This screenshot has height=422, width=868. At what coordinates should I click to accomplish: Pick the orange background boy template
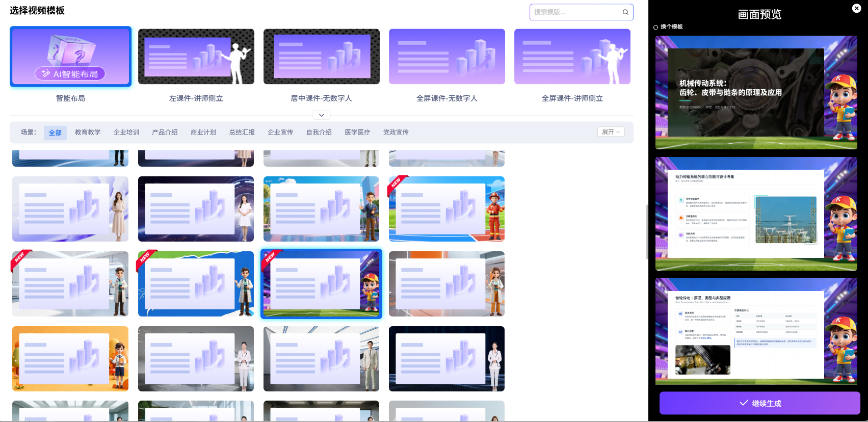click(70, 359)
